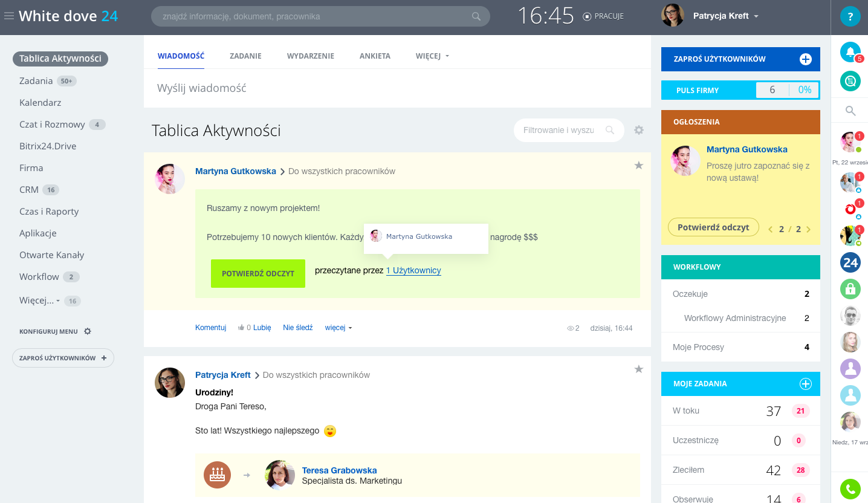Open activity feed settings gear
868x503 pixels.
point(639,130)
